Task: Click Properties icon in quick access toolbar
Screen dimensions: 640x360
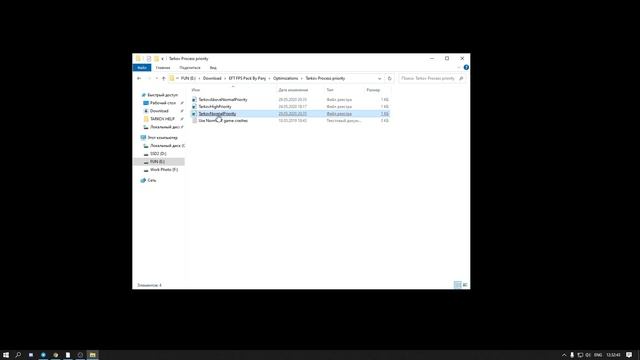Action: pos(149,59)
